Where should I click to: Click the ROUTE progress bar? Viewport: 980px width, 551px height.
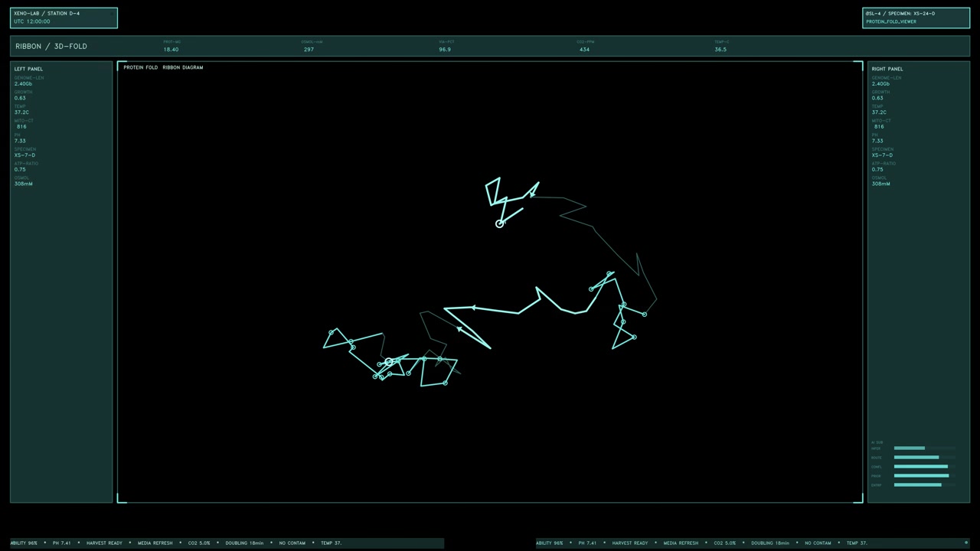tap(925, 458)
